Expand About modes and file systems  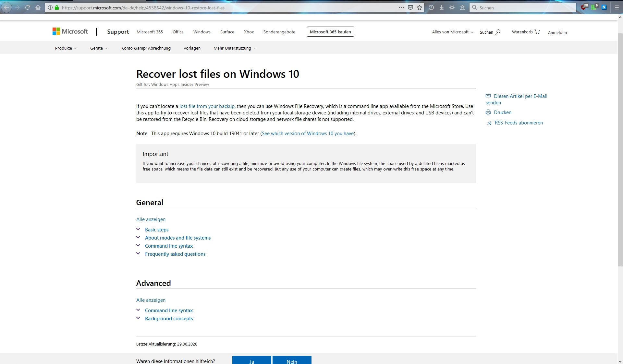click(x=177, y=238)
